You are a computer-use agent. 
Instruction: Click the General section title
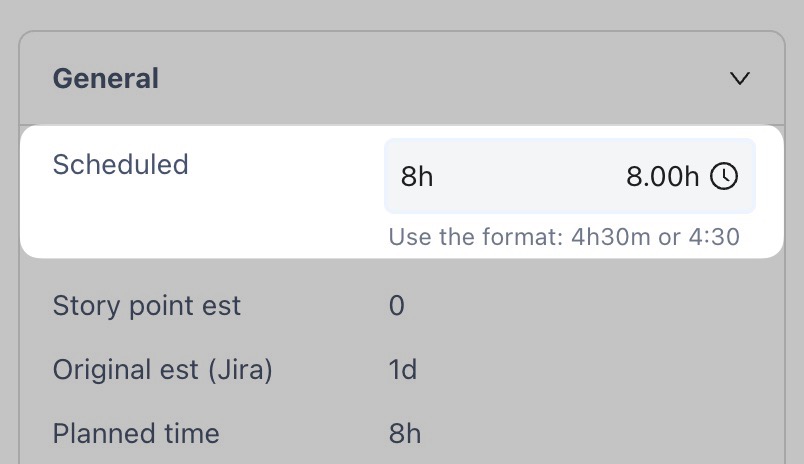pyautogui.click(x=105, y=78)
